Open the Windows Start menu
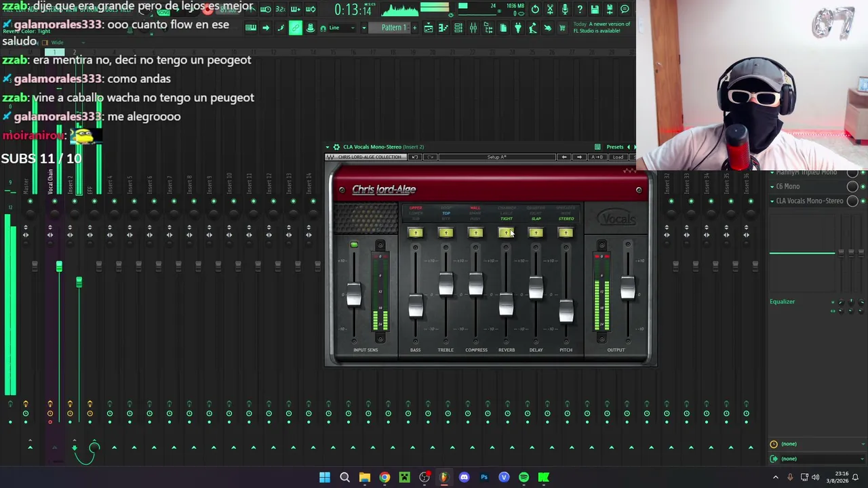The image size is (868, 488). click(x=325, y=477)
